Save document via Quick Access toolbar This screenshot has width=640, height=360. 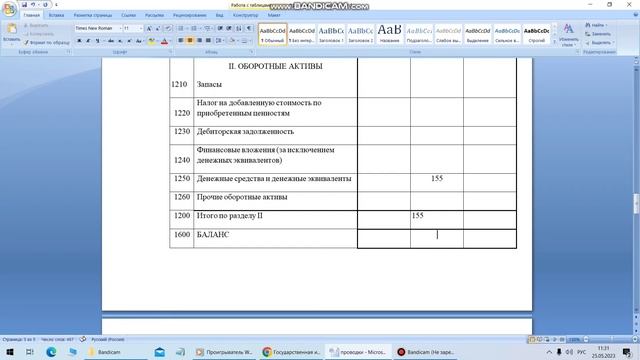coord(24,5)
